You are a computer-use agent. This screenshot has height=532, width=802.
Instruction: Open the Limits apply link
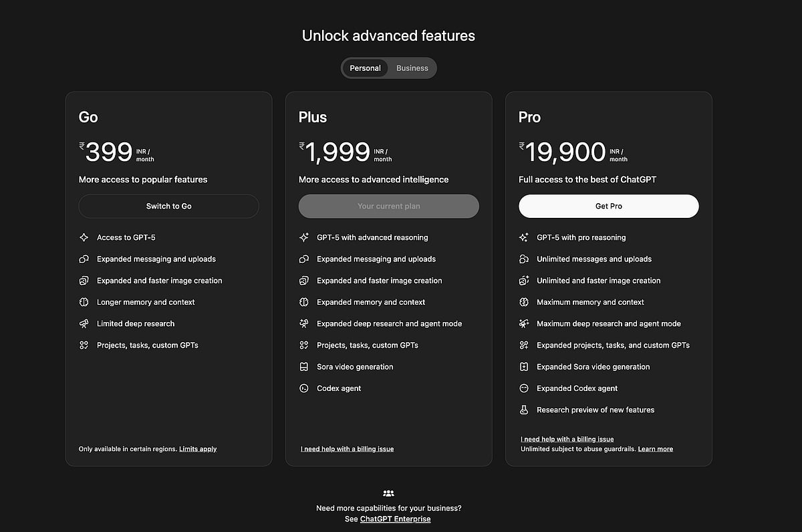click(x=198, y=449)
